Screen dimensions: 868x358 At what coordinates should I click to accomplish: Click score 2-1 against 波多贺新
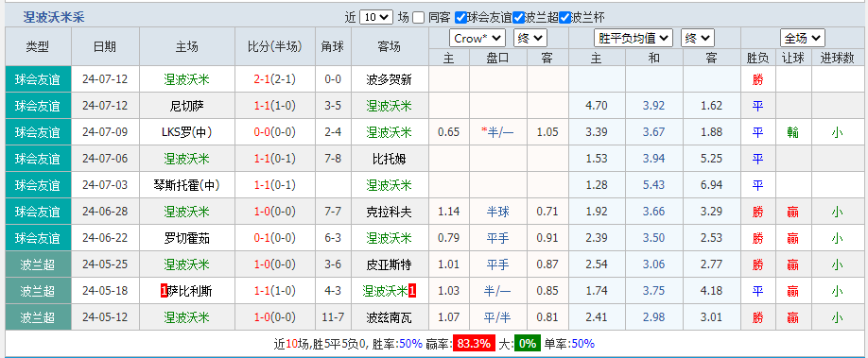[261, 79]
